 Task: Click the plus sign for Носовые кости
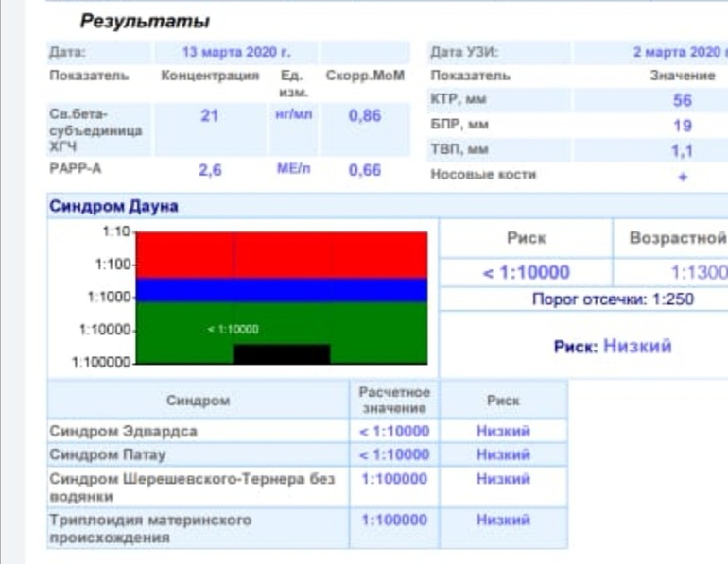[x=682, y=176]
